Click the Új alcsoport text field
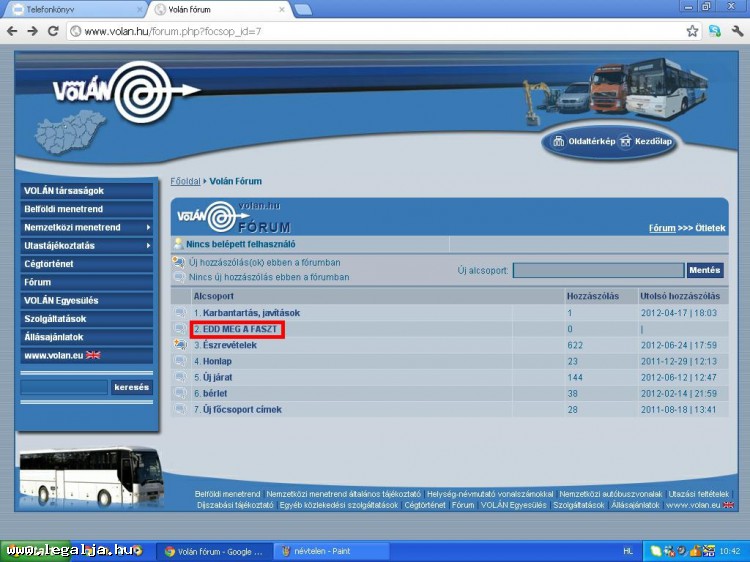This screenshot has height=562, width=750. click(597, 270)
